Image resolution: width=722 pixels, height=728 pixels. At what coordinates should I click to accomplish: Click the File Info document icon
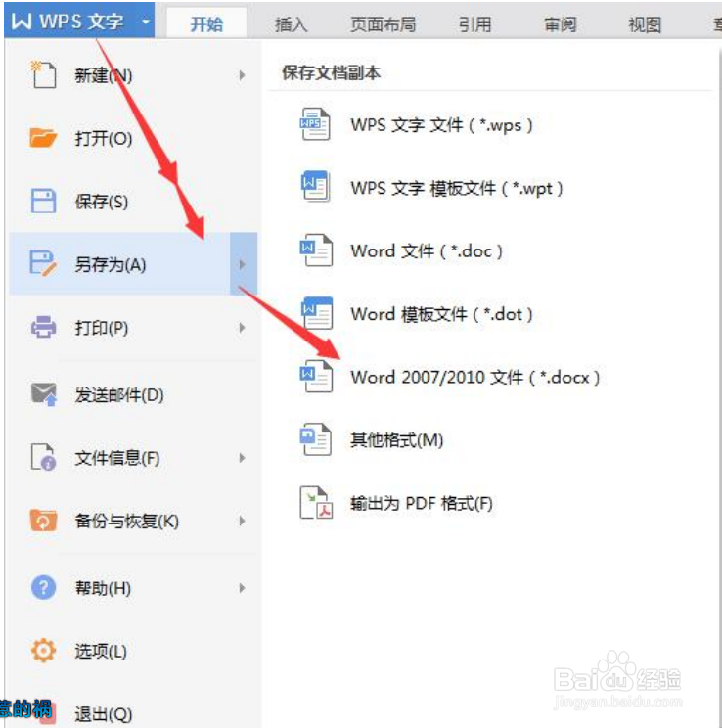[x=44, y=457]
